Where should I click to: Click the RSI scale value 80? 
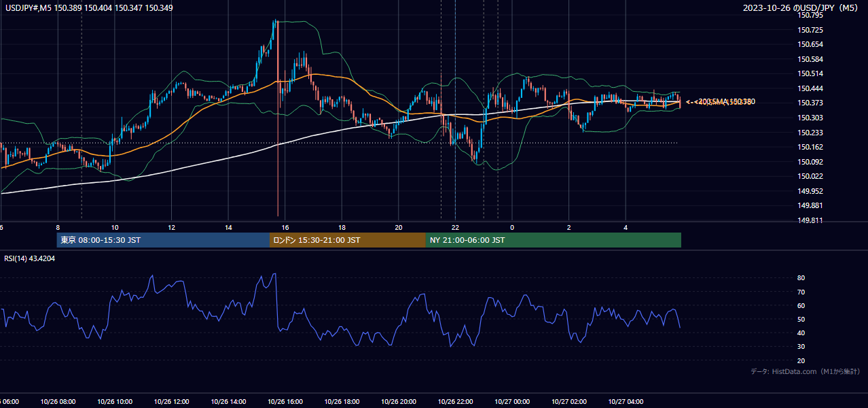tap(801, 278)
